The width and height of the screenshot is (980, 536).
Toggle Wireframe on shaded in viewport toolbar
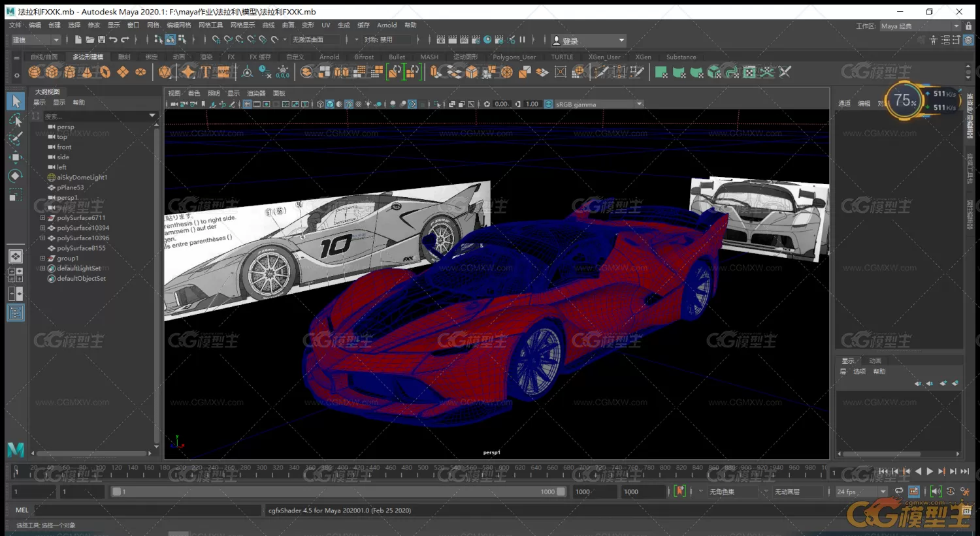click(349, 104)
